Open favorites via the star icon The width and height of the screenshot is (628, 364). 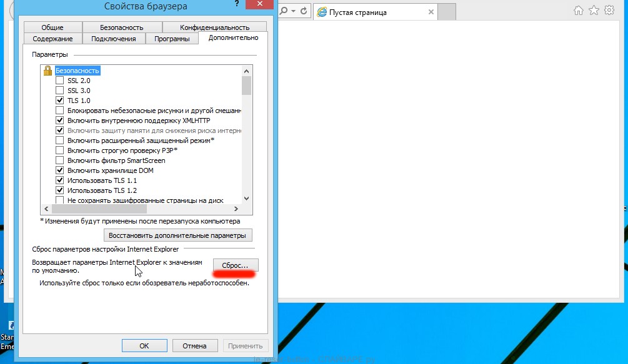[594, 11]
